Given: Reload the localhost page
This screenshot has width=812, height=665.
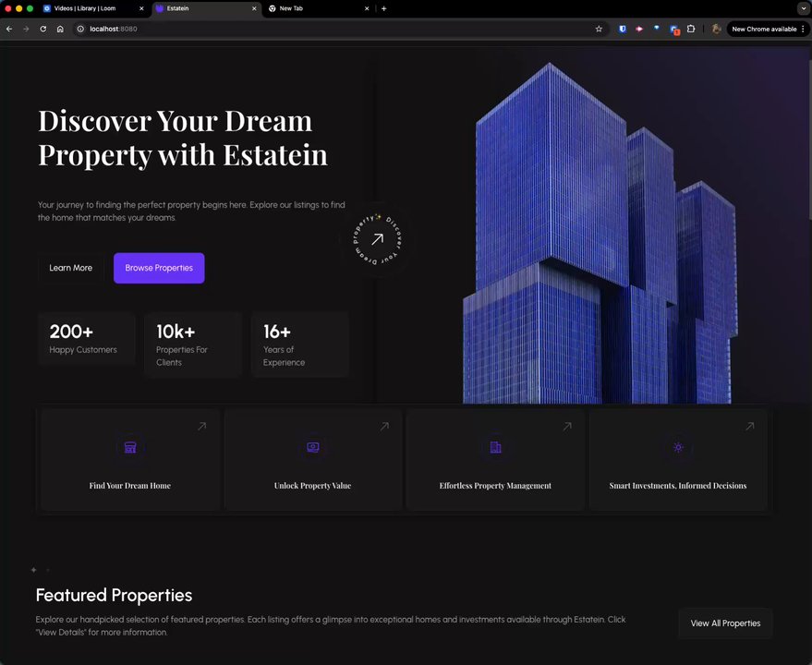Looking at the screenshot, I should 43,29.
